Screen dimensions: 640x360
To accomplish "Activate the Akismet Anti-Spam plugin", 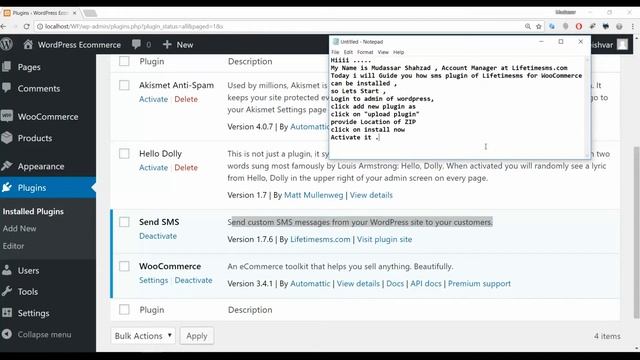I will coord(153,99).
